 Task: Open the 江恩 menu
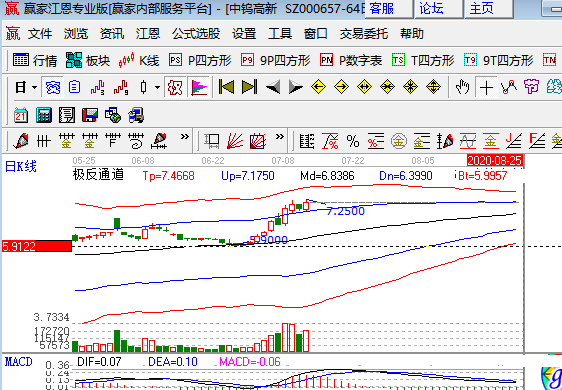pos(148,34)
